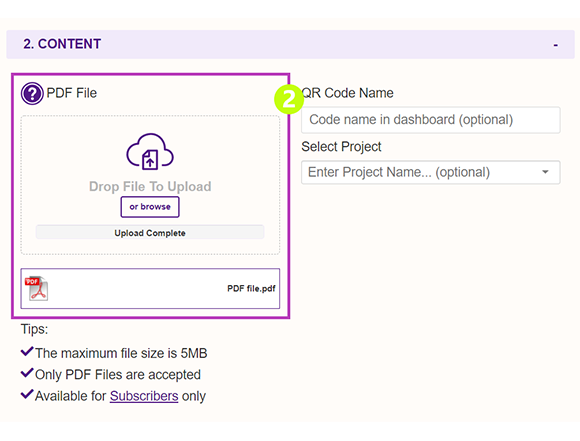Click the Select Project label
The width and height of the screenshot is (580, 441).
point(341,147)
